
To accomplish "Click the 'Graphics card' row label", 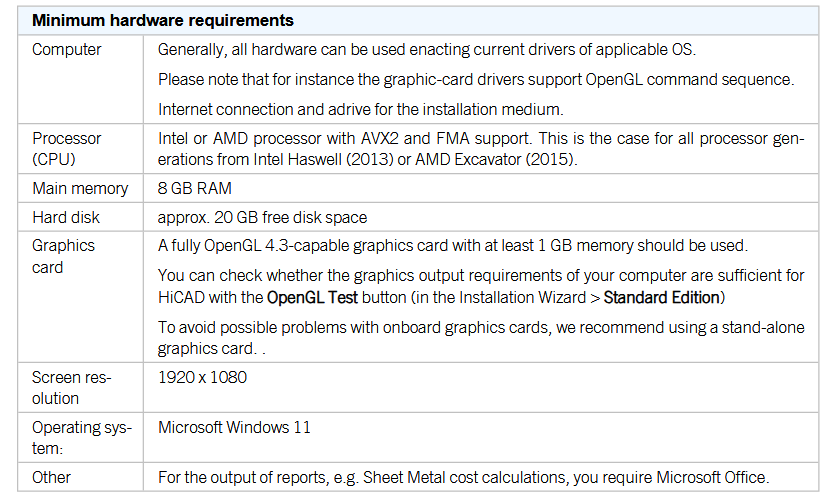I will 63,256.
